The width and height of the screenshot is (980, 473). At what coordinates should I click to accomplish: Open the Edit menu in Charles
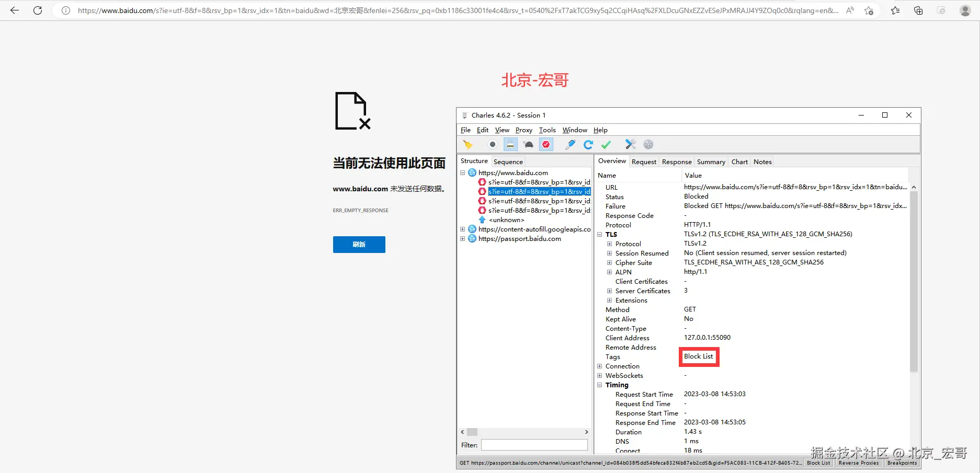click(x=483, y=130)
